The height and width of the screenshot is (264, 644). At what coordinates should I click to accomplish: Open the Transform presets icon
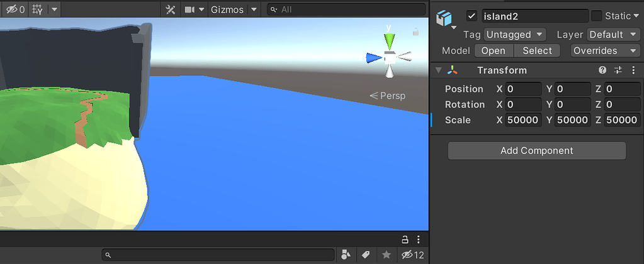pos(618,70)
